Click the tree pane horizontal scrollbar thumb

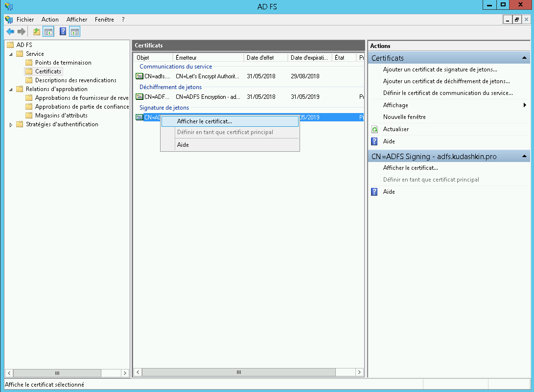tap(57, 373)
